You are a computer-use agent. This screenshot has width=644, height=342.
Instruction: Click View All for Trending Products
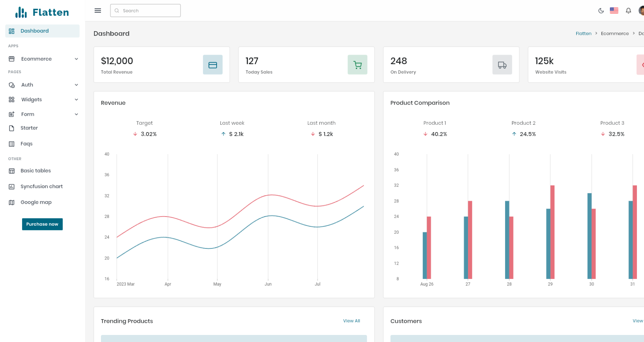351,321
